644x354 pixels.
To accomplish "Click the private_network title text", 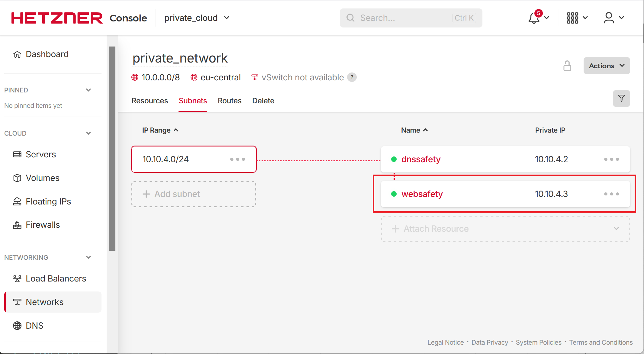I will click(180, 58).
